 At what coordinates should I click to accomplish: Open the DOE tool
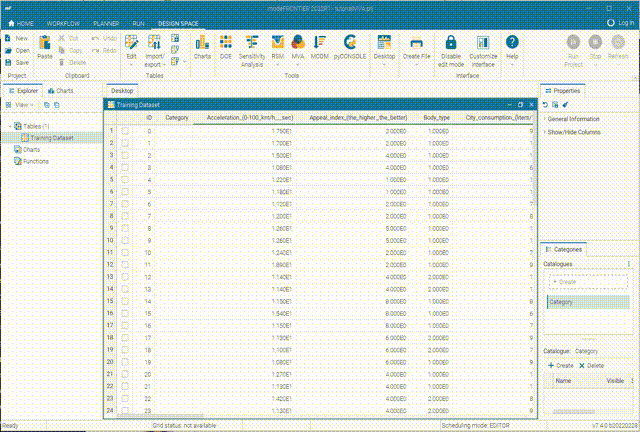pyautogui.click(x=226, y=42)
